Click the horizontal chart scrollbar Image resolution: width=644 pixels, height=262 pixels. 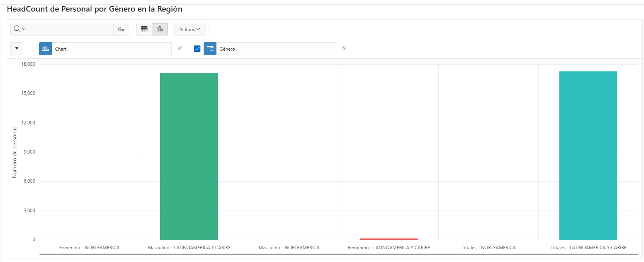(x=339, y=254)
